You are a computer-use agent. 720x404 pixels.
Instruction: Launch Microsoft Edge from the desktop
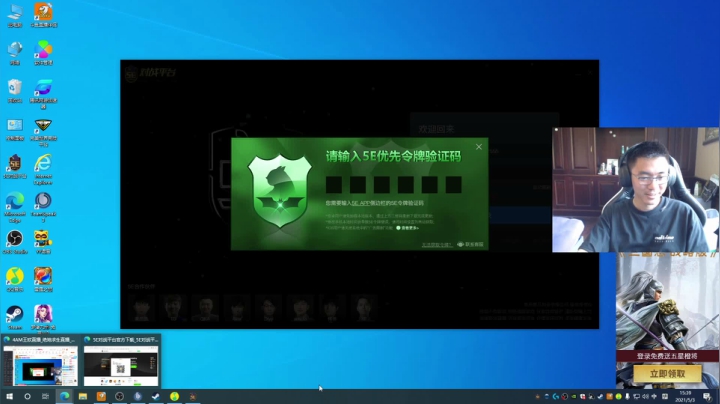coord(15,207)
